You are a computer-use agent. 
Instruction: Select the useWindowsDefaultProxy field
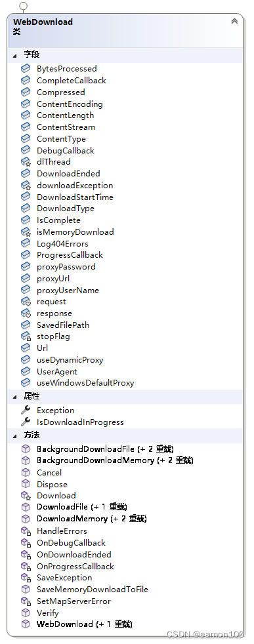click(85, 383)
